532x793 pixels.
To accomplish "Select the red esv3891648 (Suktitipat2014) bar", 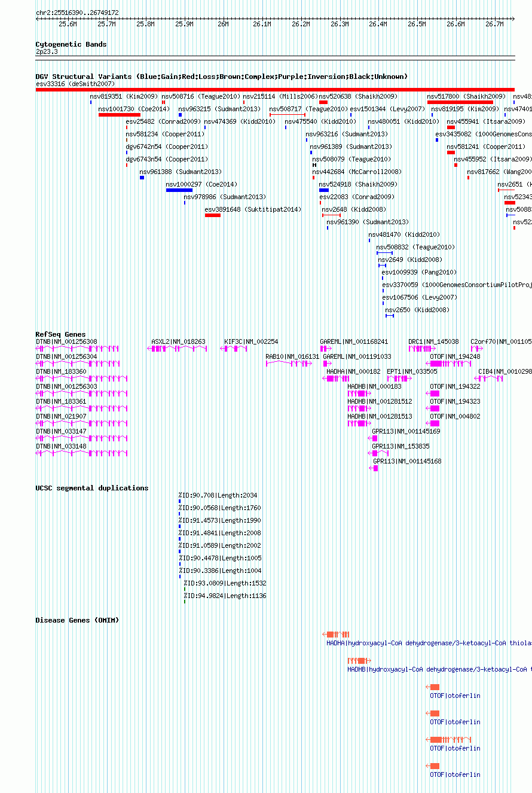I will [x=213, y=215].
